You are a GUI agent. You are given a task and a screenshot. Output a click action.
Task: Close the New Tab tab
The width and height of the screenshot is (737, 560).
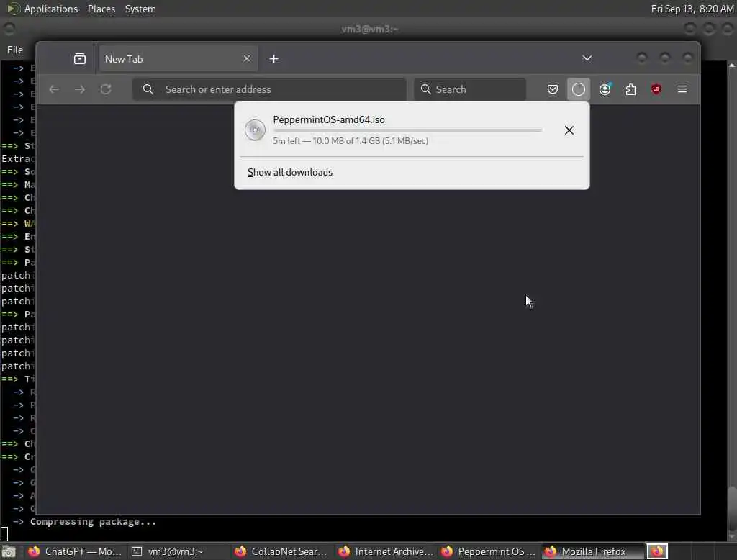(247, 58)
